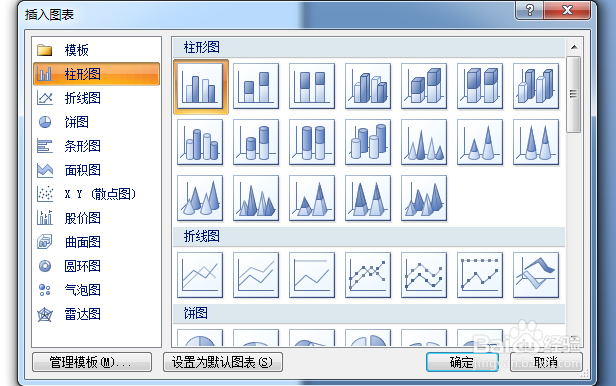Confirm with the 确定 button
This screenshot has width=616, height=386.
click(x=462, y=362)
